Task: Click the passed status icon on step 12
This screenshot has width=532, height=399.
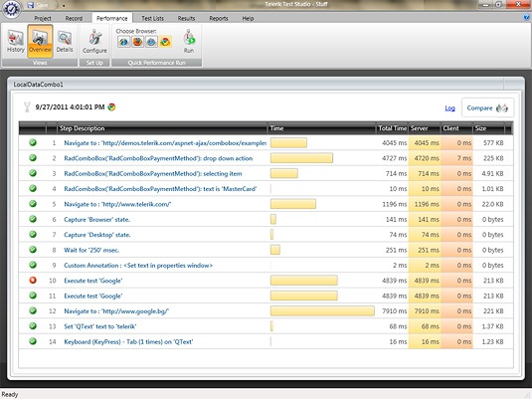Action: (33, 310)
